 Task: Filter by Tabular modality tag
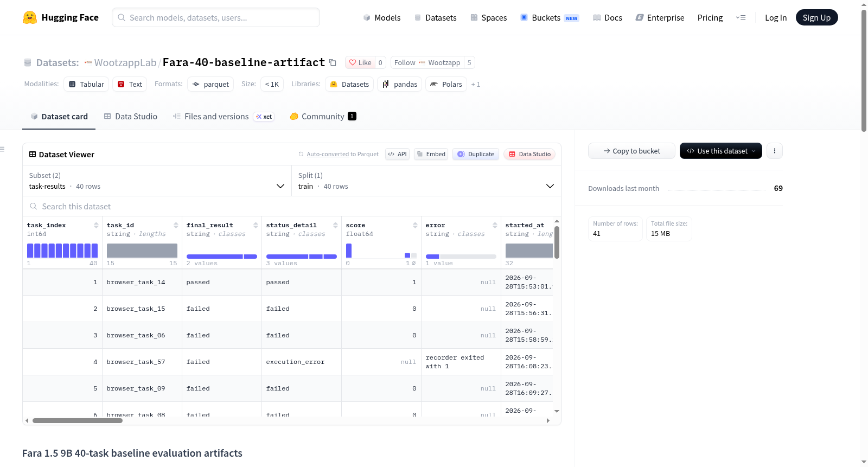tap(86, 84)
